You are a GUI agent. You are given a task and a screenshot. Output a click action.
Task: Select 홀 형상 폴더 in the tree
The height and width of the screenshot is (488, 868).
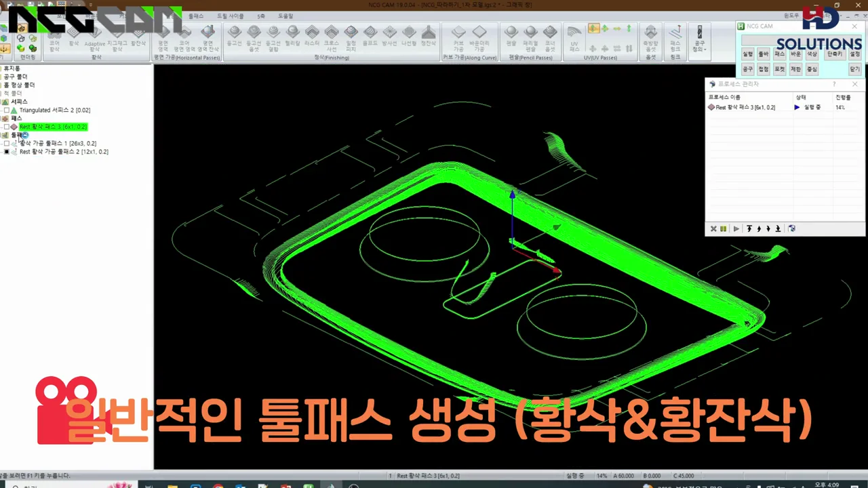(19, 85)
